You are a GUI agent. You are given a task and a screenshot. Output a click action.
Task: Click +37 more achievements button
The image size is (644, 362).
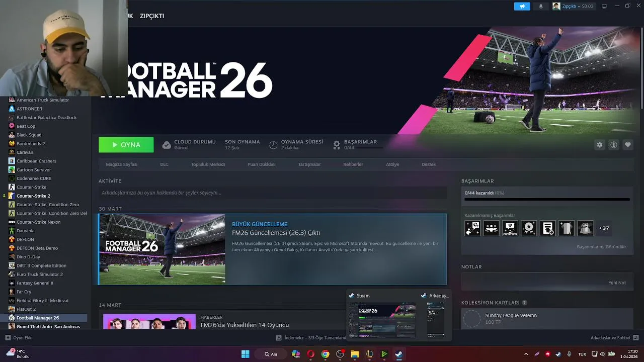click(604, 228)
